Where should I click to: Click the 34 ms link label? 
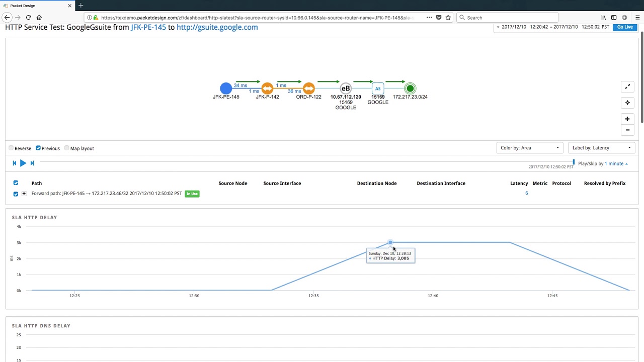click(240, 85)
